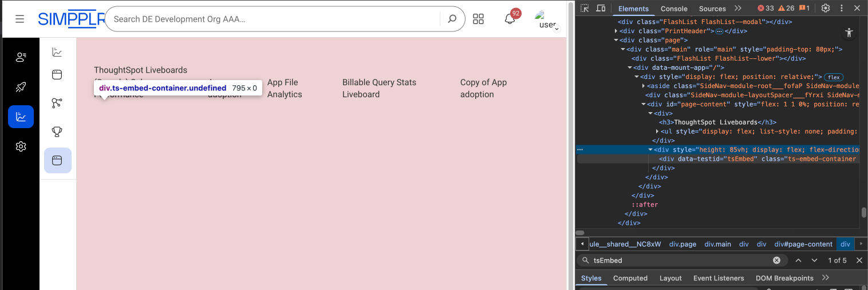This screenshot has height=290, width=868.
Task: Close the DOM search bar
Action: (x=859, y=260)
